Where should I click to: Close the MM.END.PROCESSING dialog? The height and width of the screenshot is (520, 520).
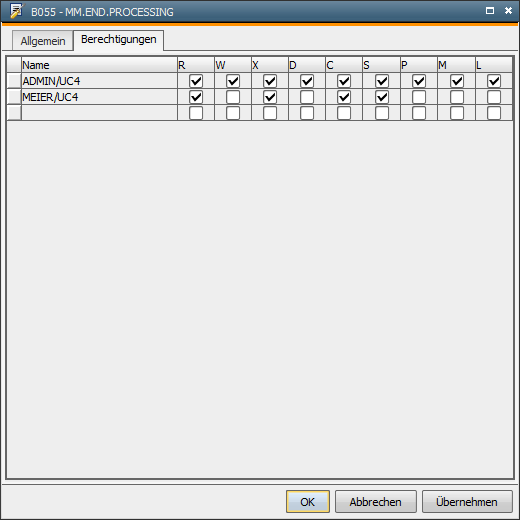[508, 11]
